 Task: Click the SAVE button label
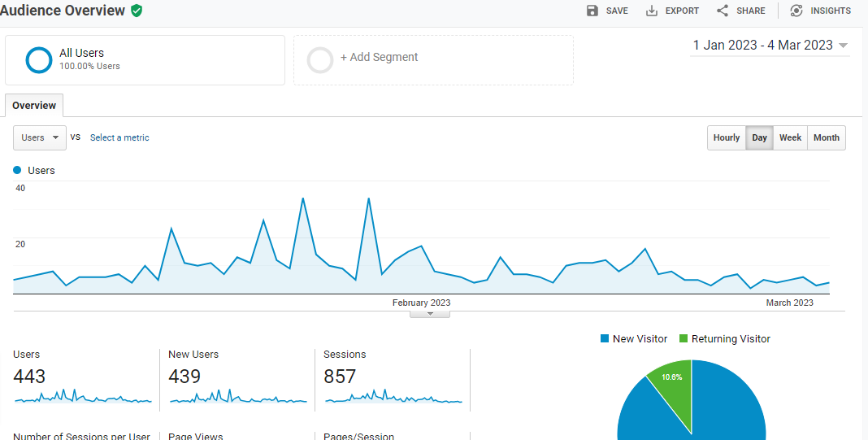coord(617,11)
